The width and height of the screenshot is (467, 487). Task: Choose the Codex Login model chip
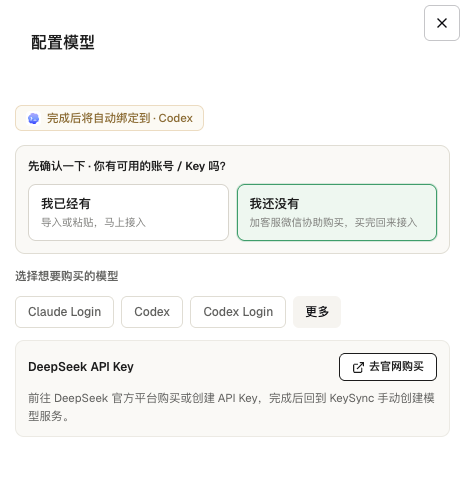(x=238, y=312)
